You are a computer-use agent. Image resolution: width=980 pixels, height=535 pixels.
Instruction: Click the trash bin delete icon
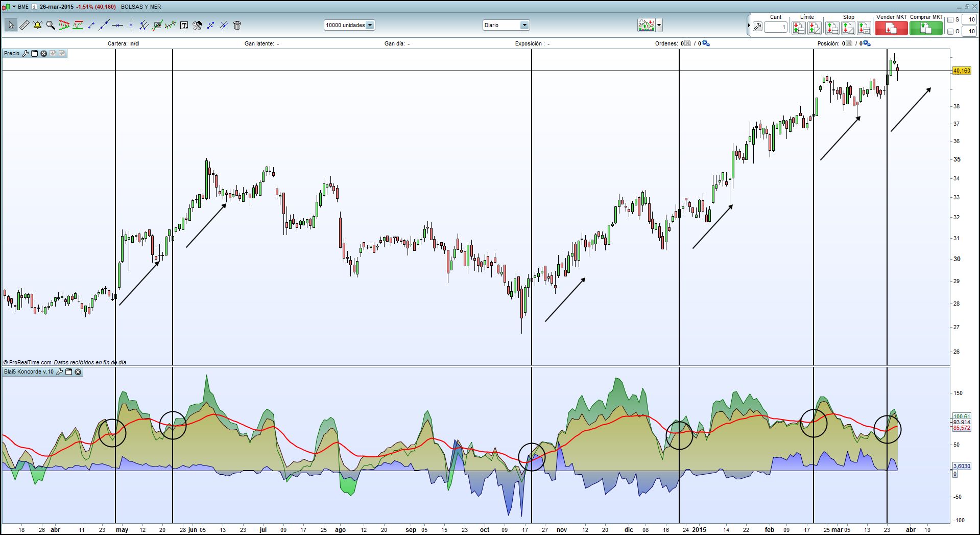pos(237,25)
